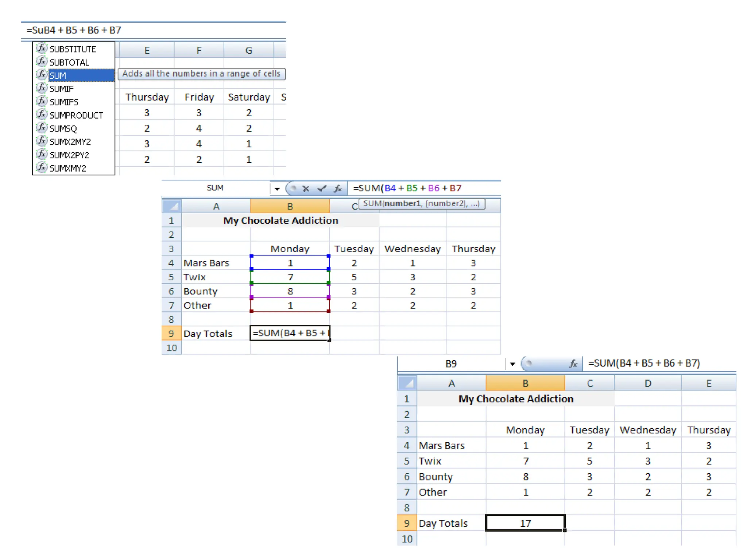Select column B header in bottom spreadsheet
This screenshot has width=747, height=560.
(525, 383)
